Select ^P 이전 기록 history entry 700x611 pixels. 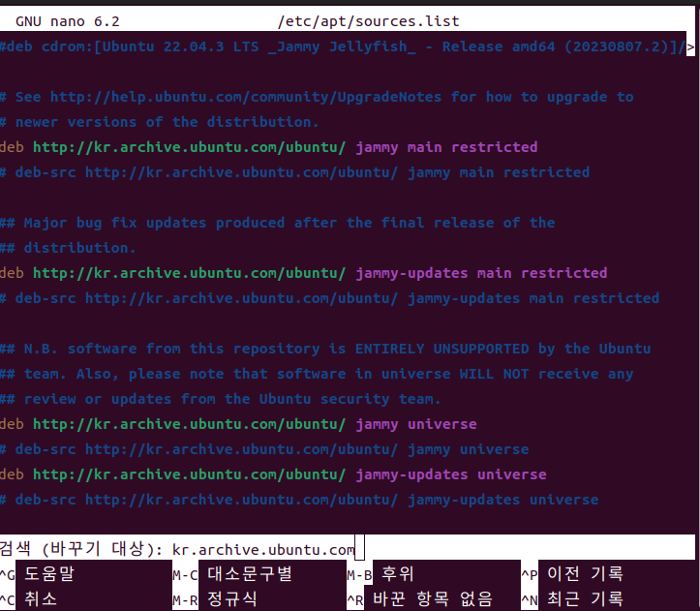[x=572, y=574]
